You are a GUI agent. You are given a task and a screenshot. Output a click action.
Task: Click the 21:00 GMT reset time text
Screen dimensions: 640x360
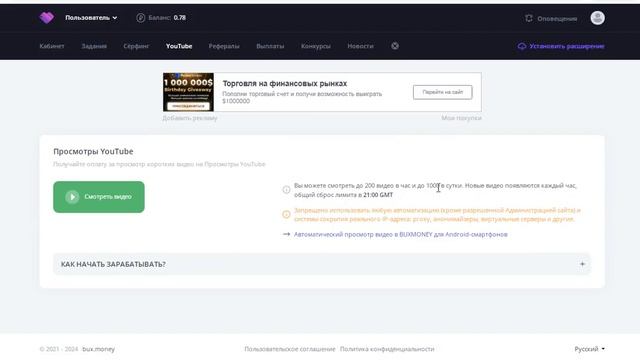click(x=378, y=195)
